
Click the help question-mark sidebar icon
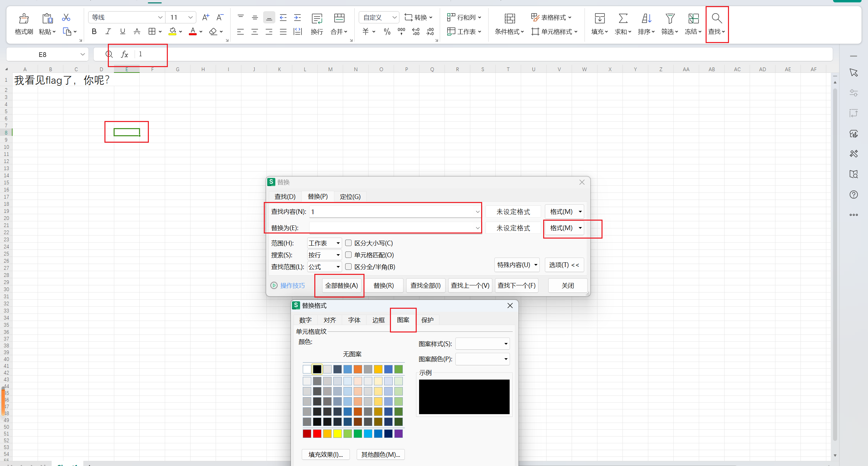tap(853, 195)
